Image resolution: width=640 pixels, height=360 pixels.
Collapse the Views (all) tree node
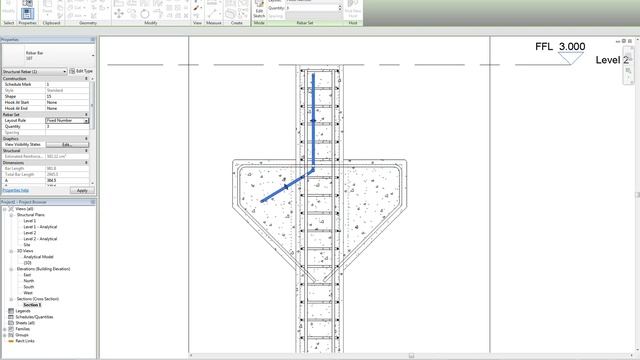pyautogui.click(x=5, y=209)
